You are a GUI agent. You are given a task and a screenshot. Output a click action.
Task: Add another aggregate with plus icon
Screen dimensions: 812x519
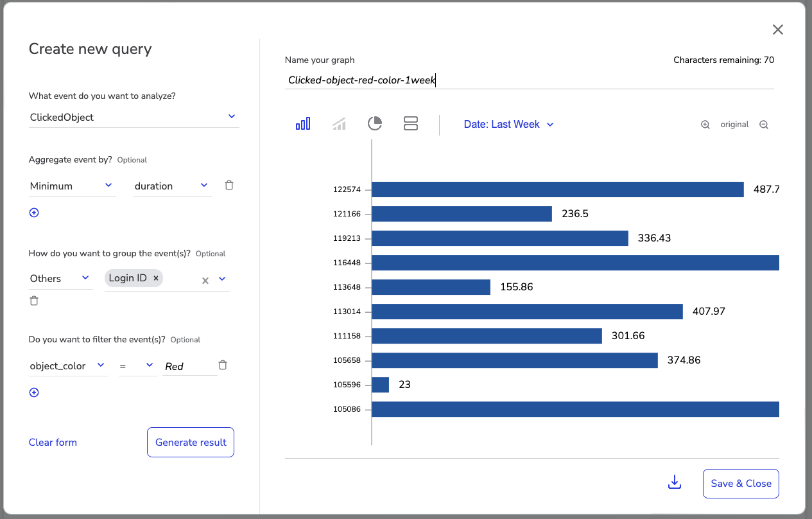tap(34, 213)
